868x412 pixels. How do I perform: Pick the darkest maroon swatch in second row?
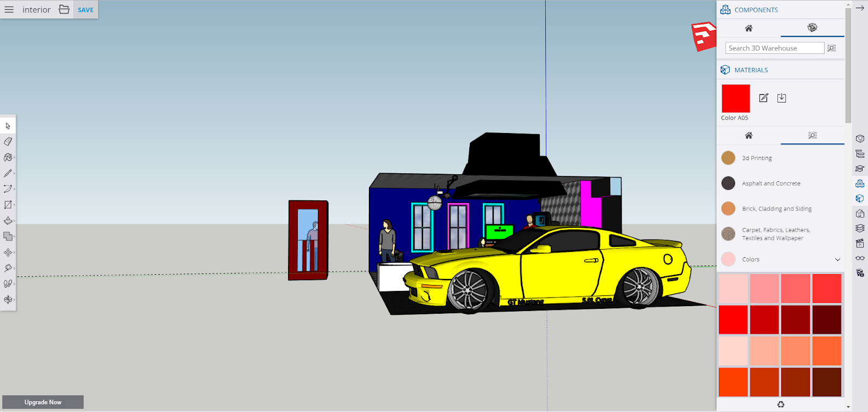click(827, 320)
